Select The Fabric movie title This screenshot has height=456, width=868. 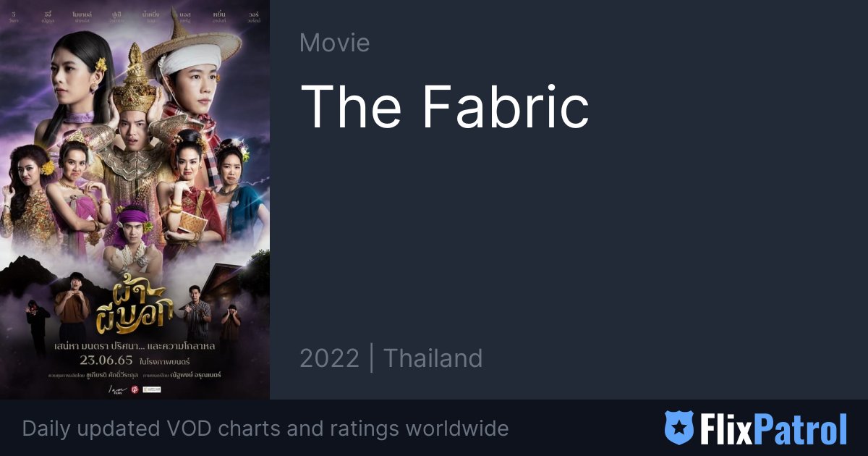(444, 106)
